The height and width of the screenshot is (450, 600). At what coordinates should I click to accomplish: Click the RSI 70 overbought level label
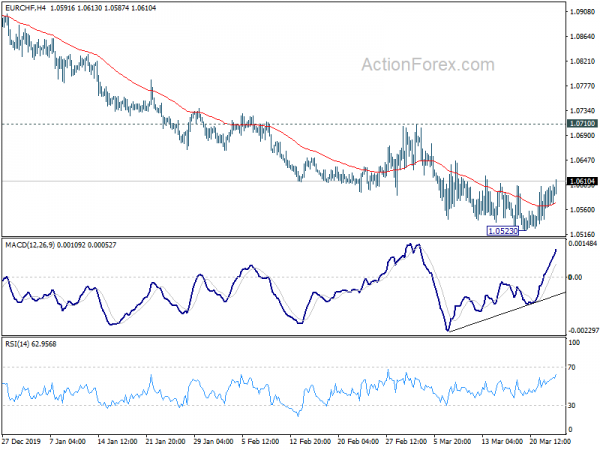pos(572,367)
